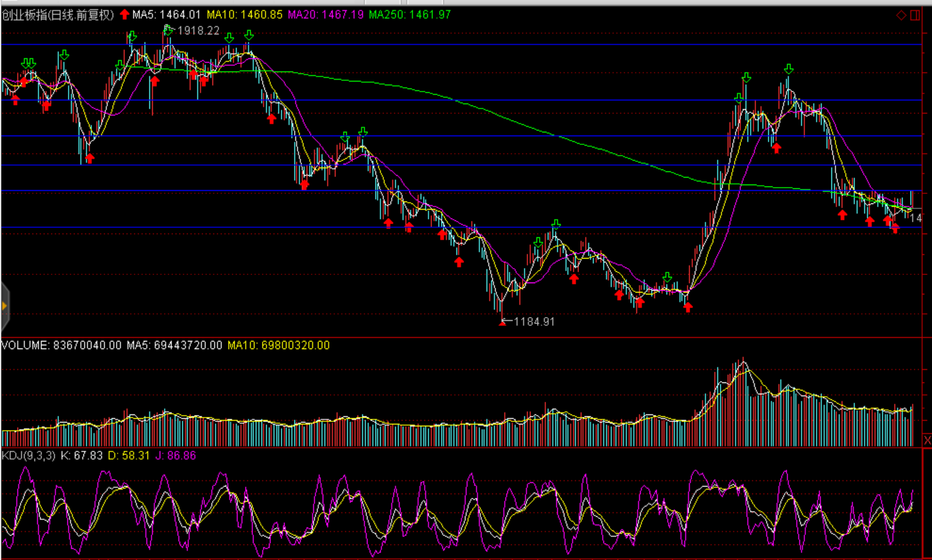
Task: Click the red diamond icon at top right
Action: tap(901, 14)
